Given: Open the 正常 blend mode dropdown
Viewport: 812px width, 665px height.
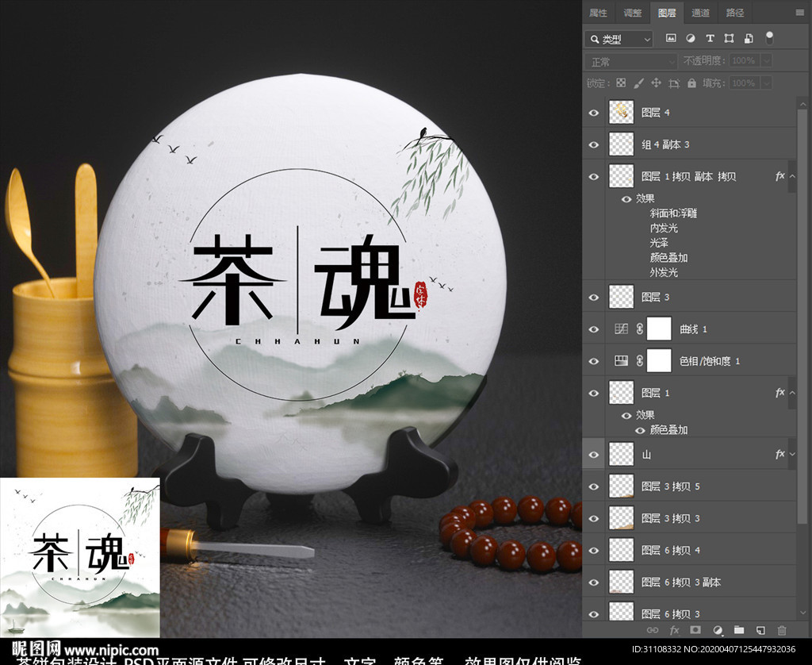Looking at the screenshot, I should (x=630, y=62).
